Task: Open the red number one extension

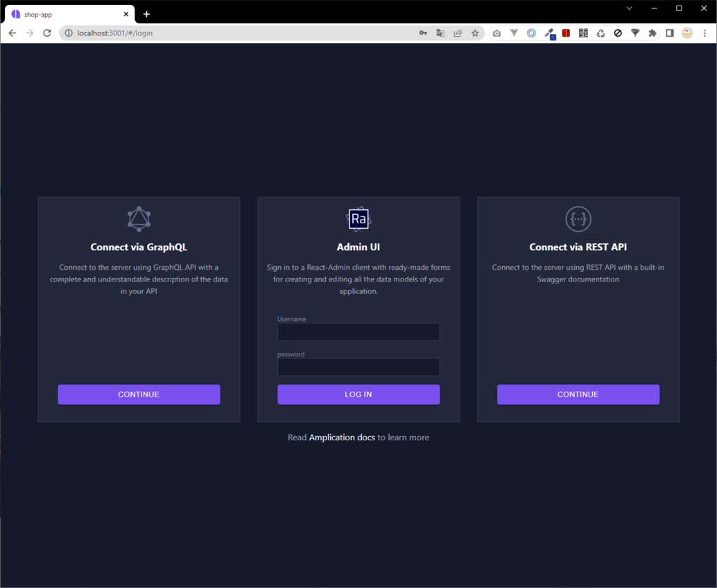Action: coord(566,33)
